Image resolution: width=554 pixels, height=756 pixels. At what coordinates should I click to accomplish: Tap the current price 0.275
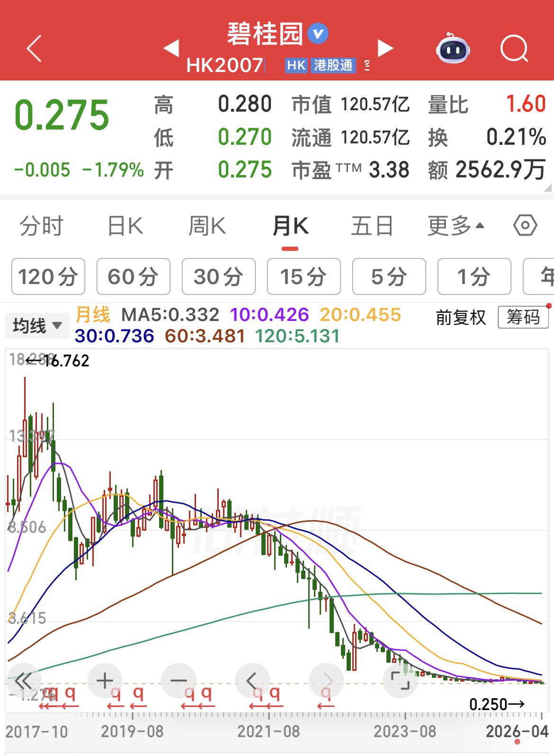62,115
